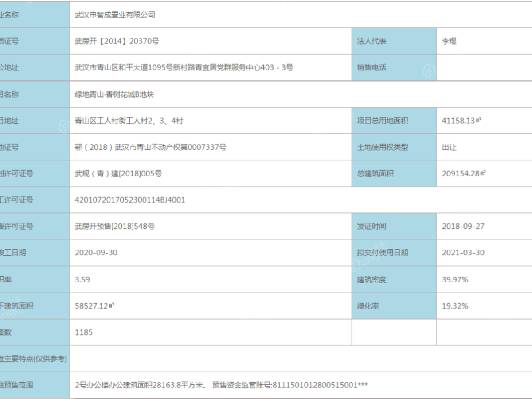Click the 主要特点(仅供参考) label cell
532x399 pixels.
35,359
